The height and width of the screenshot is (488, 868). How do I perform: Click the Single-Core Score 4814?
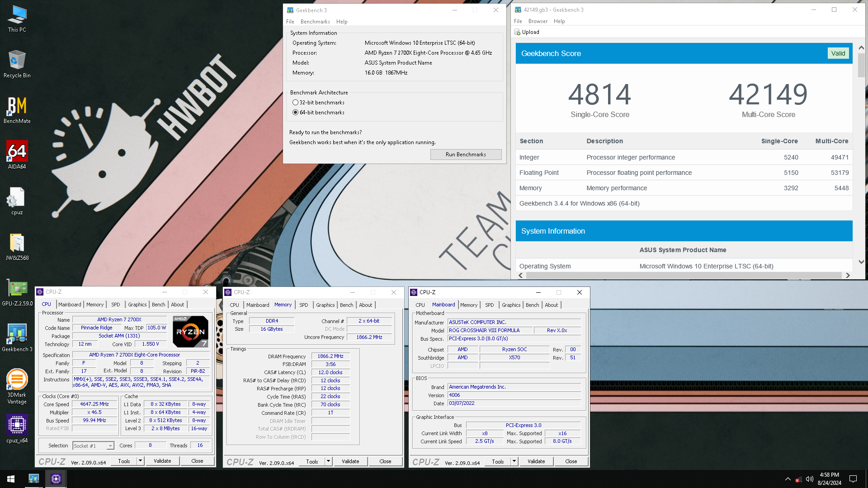[599, 94]
